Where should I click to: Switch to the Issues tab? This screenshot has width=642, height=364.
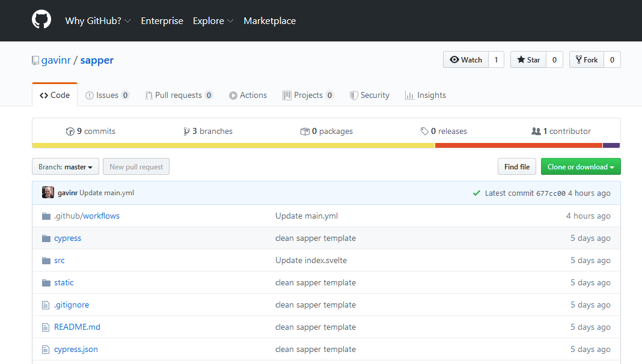click(x=107, y=96)
